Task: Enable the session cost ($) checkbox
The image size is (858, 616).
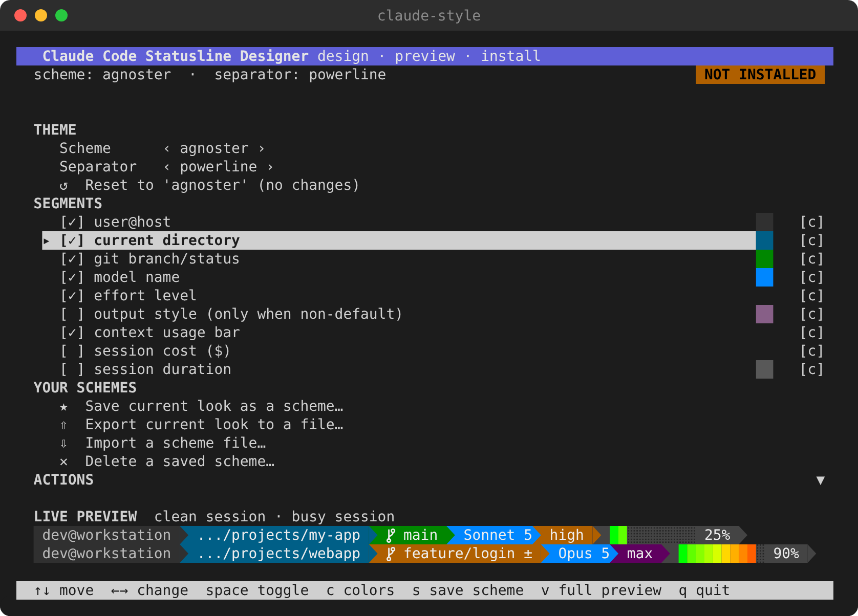Action: (x=72, y=351)
